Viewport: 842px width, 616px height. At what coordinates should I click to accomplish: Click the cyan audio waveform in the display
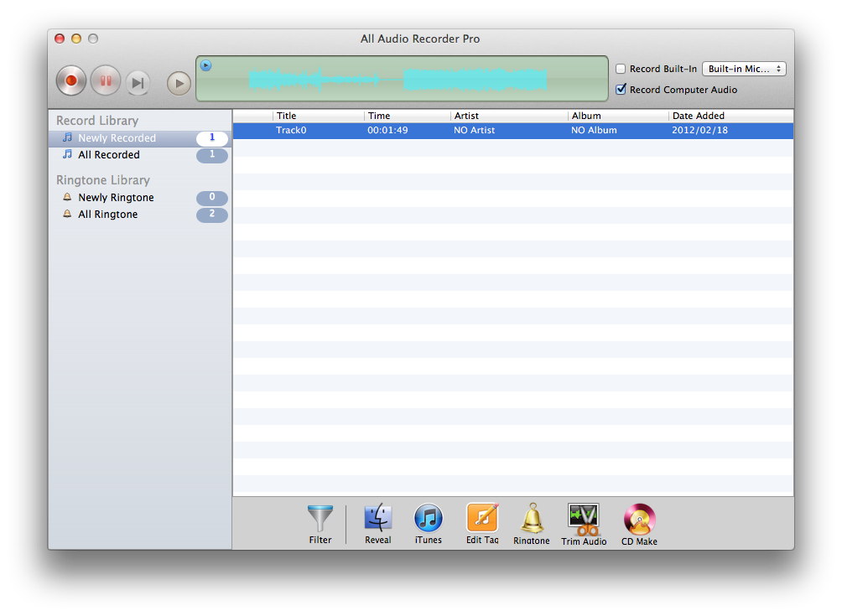click(x=398, y=80)
